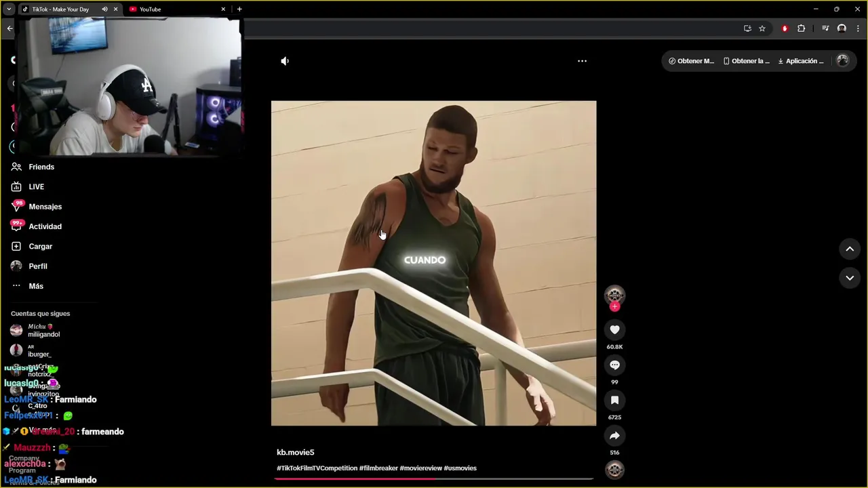Pause the playing video frame
Screen dimensions: 868x488
pyautogui.click(x=434, y=263)
